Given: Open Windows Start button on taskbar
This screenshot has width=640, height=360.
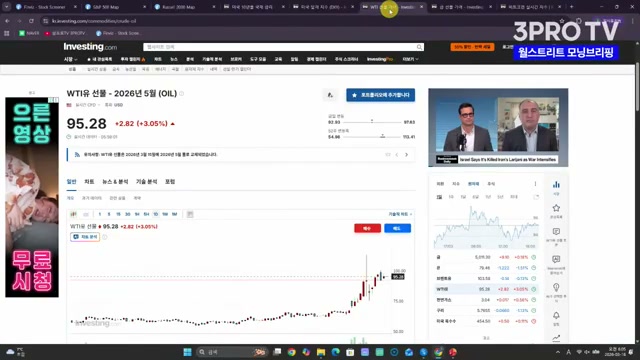Looking at the screenshot, I should (187, 352).
